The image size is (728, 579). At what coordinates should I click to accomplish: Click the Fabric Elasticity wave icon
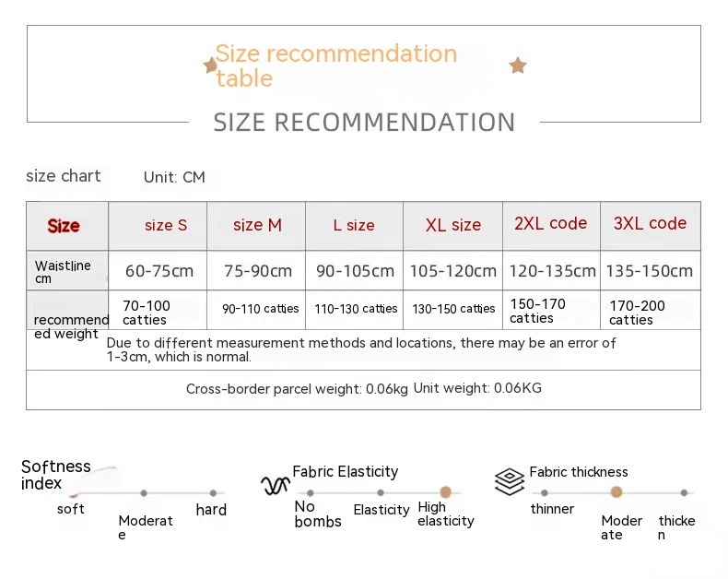[x=275, y=485]
